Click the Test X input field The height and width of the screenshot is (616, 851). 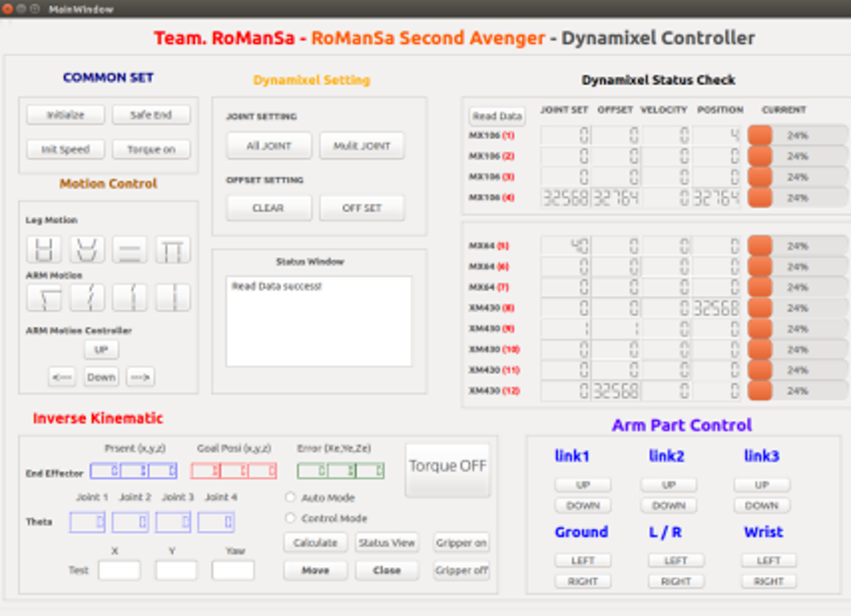pyautogui.click(x=119, y=570)
